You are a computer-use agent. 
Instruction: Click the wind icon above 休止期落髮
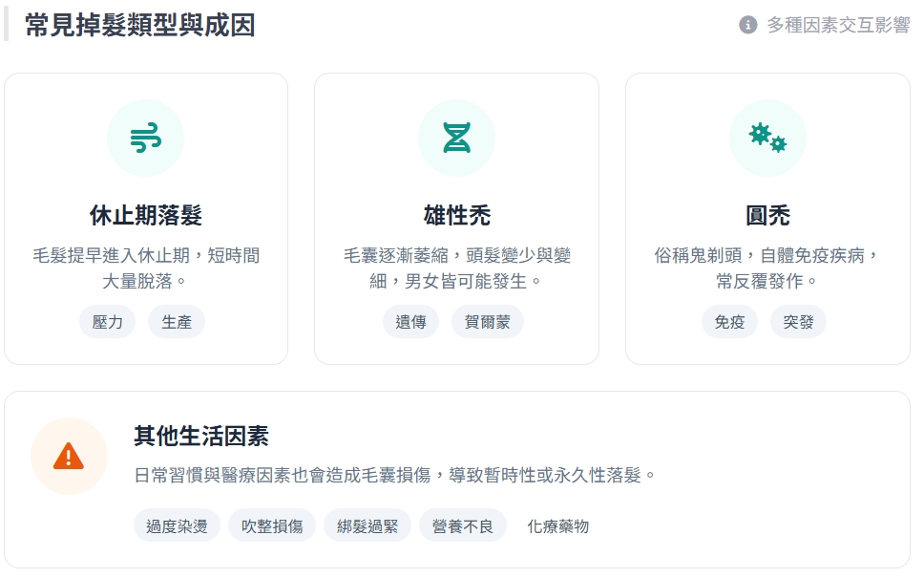click(146, 139)
